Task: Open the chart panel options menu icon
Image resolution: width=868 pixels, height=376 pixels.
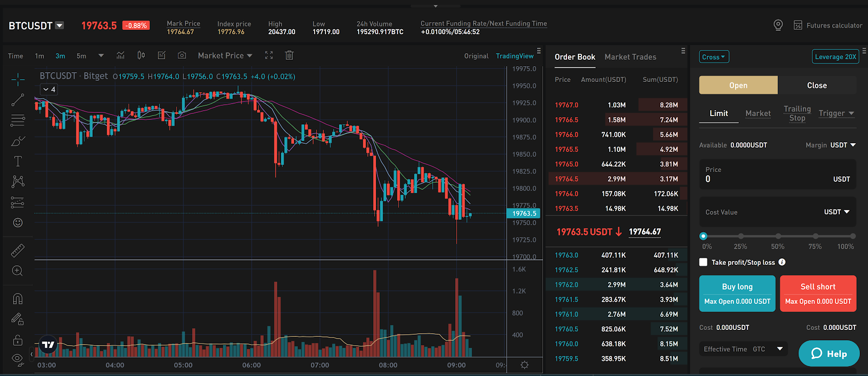Action: [x=539, y=50]
